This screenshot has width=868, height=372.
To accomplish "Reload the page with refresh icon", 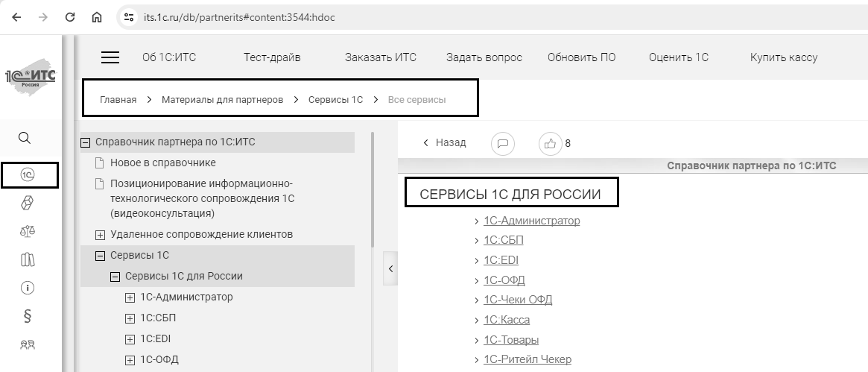I will point(70,17).
